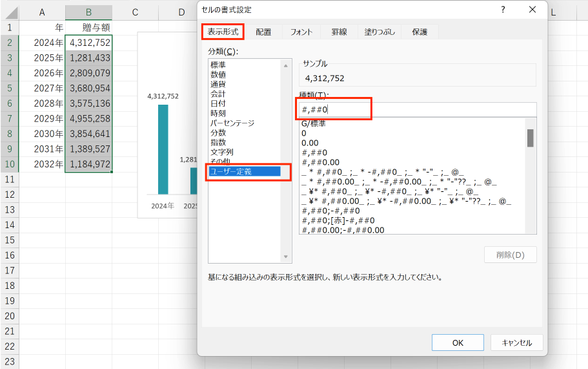Viewport: 588px width, 369px height.
Task: Select row 1 header
Action: pos(10,27)
